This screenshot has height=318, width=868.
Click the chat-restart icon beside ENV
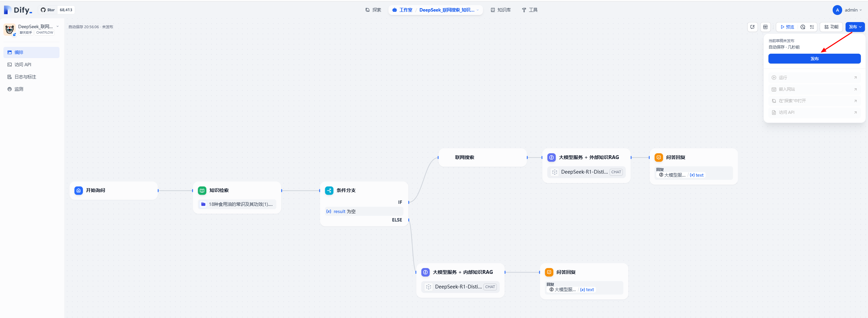[752, 27]
